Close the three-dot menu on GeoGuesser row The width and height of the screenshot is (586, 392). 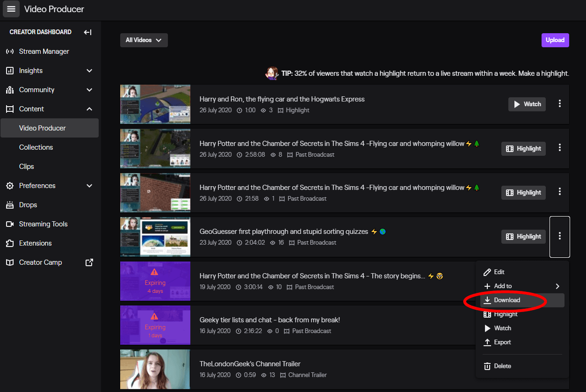click(560, 237)
